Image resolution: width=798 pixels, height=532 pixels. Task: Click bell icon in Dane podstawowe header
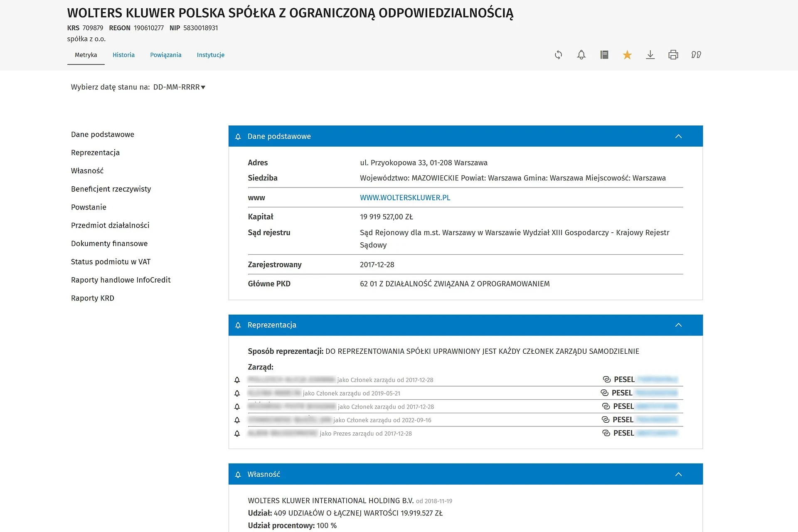238,137
